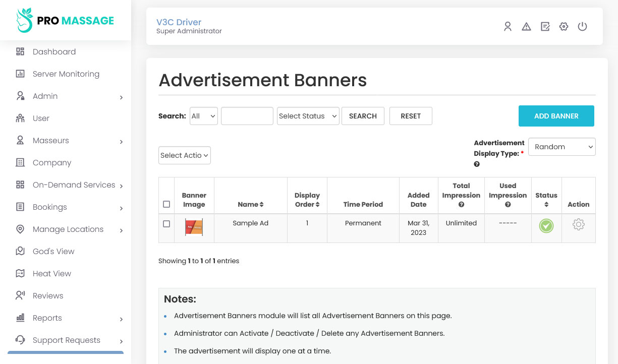The image size is (618, 364).
Task: Open the Advertisement Display Type Random dropdown
Action: [x=561, y=147]
